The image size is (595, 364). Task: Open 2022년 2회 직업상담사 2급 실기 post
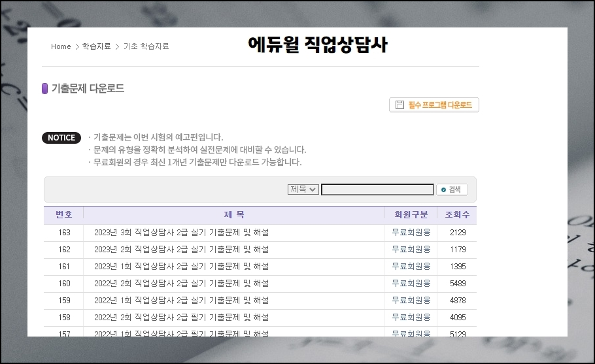(181, 284)
